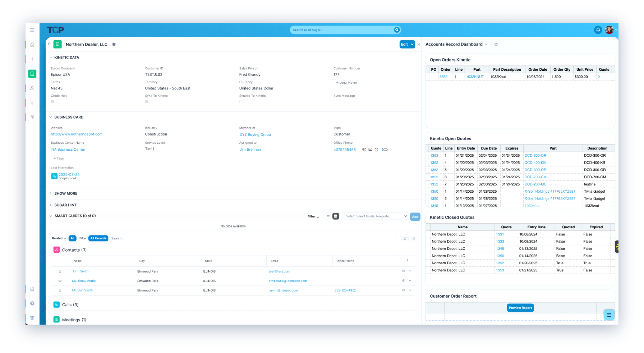644x353 pixels.
Task: Collapse the dashboard with the double-chevron
Action: [419, 45]
